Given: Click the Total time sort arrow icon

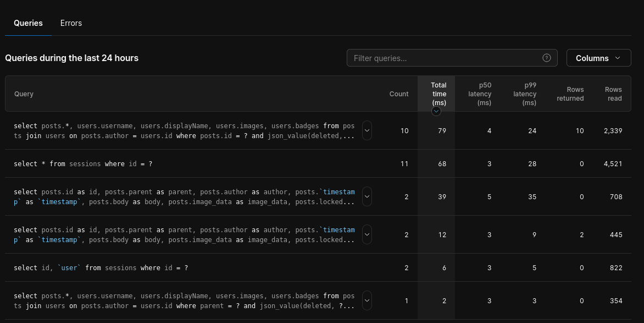Looking at the screenshot, I should pos(436,111).
